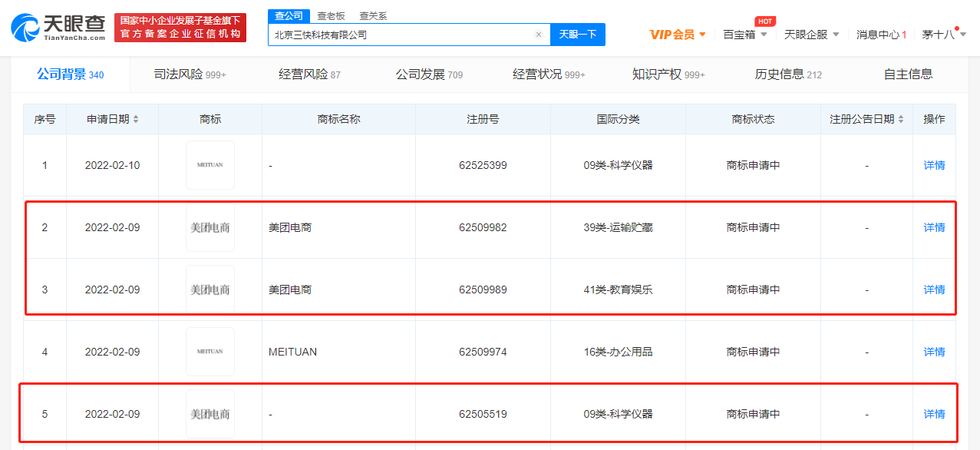Open MEITUAN trademark image for 62509974

[210, 352]
